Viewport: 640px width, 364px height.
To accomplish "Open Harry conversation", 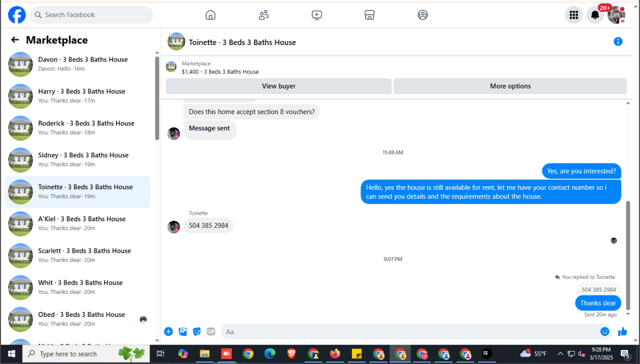I will (78, 96).
